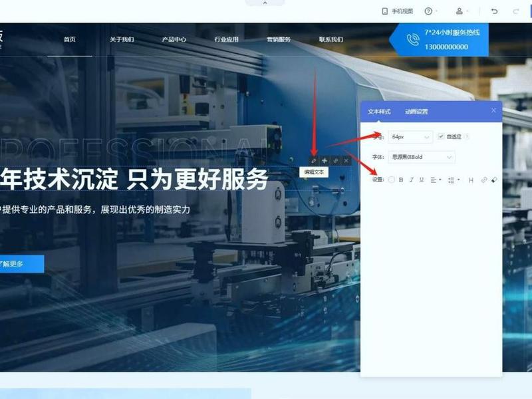This screenshot has width=532, height=399.
Task: Open the line spacing options
Action: pyautogui.click(x=454, y=180)
